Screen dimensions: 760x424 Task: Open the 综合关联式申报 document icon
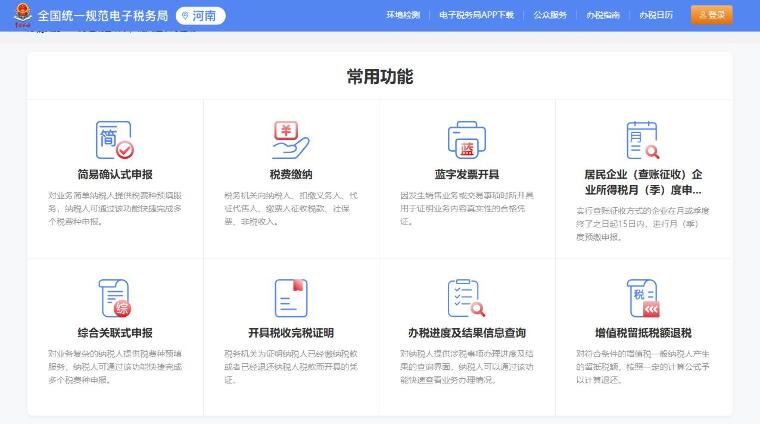click(x=114, y=298)
